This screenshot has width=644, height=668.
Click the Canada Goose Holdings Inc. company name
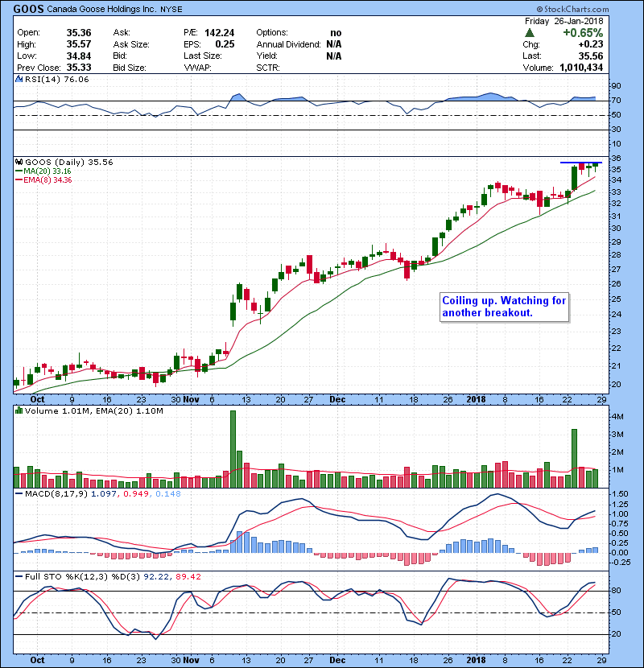(x=101, y=10)
